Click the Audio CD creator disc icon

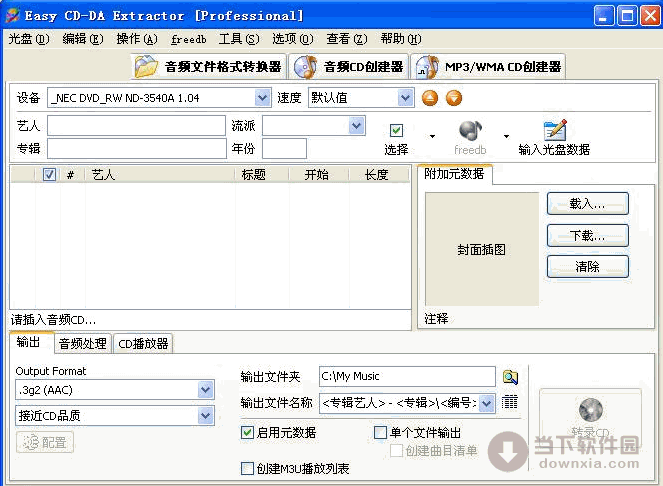tap(305, 67)
